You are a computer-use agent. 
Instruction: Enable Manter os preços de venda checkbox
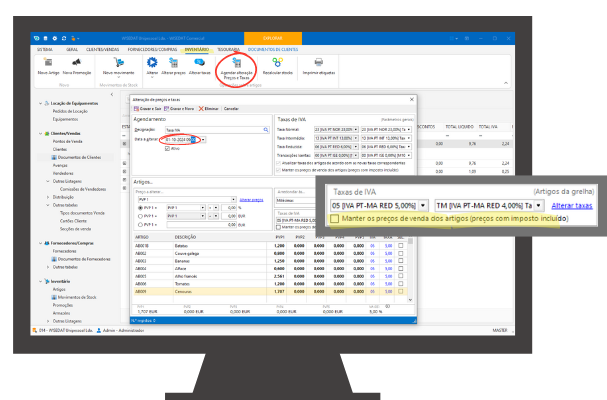[335, 219]
